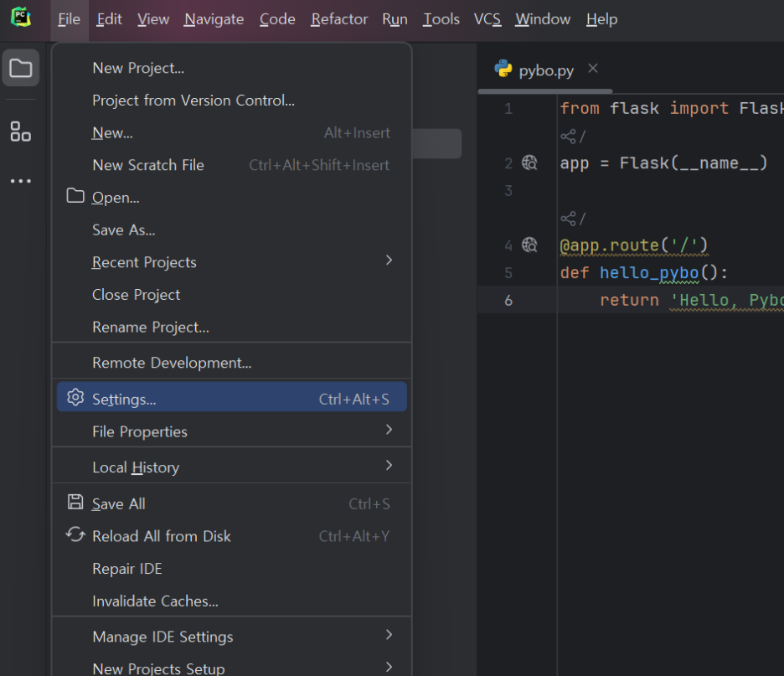Image resolution: width=784 pixels, height=676 pixels.
Task: Expand the Recent Projects submenu
Action: [231, 262]
